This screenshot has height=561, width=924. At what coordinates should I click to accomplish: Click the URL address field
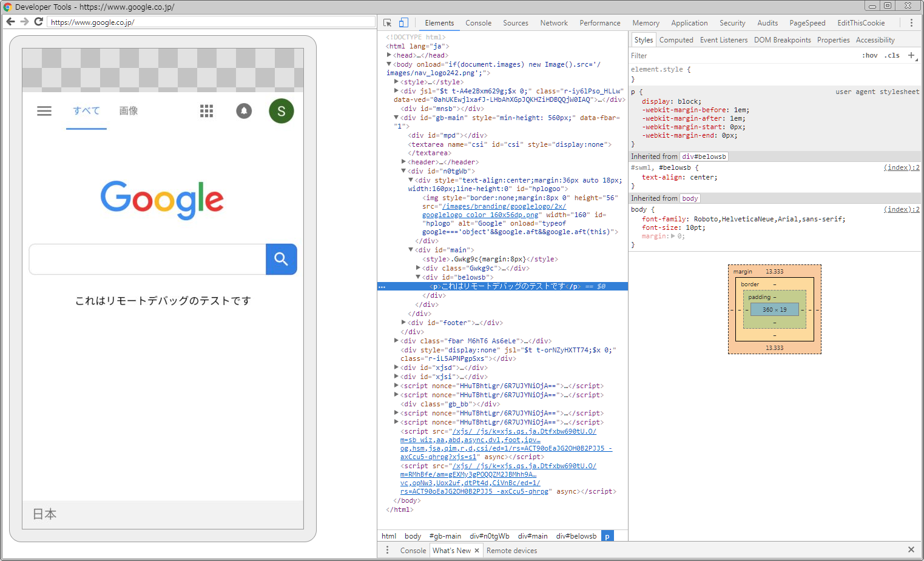tap(211, 22)
